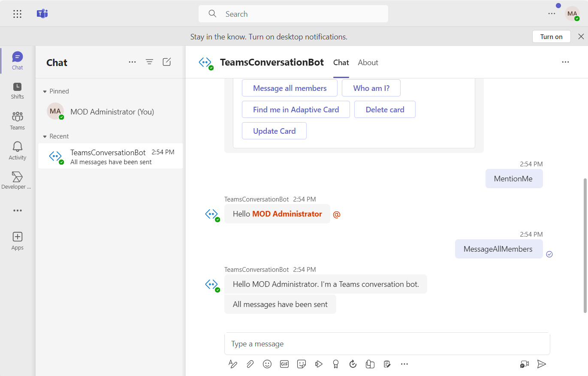Viewport: 588px width, 376px height.
Task: Click the TeamsConversationBot avatar in chat header
Action: pyautogui.click(x=206, y=63)
